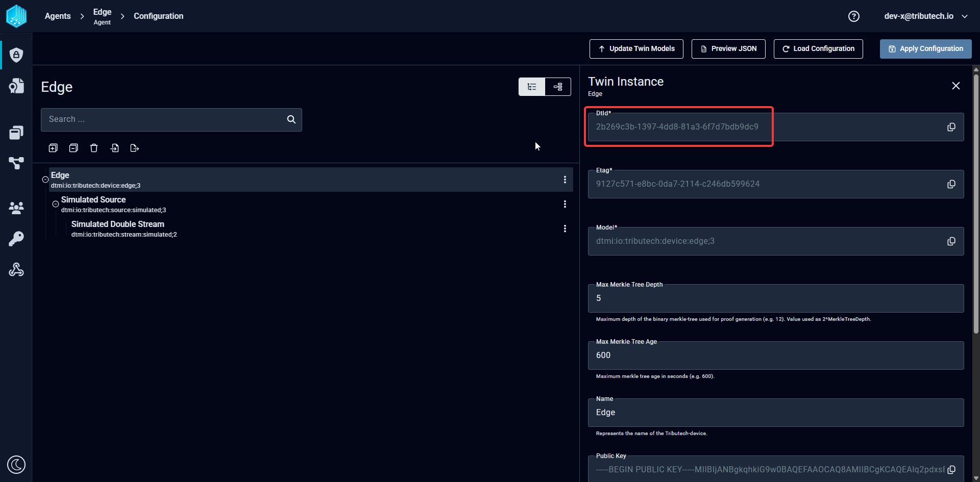The height and width of the screenshot is (482, 980).
Task: Click the delete trash icon
Action: point(94,148)
